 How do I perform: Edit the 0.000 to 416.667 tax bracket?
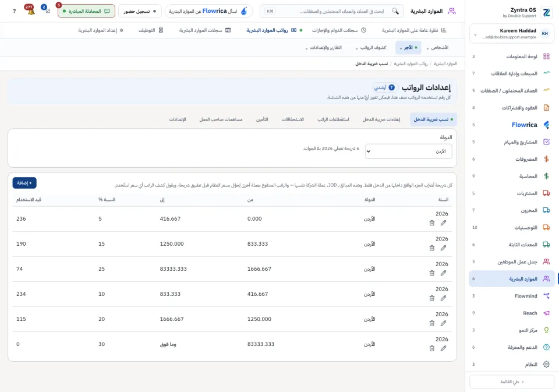pyautogui.click(x=443, y=223)
